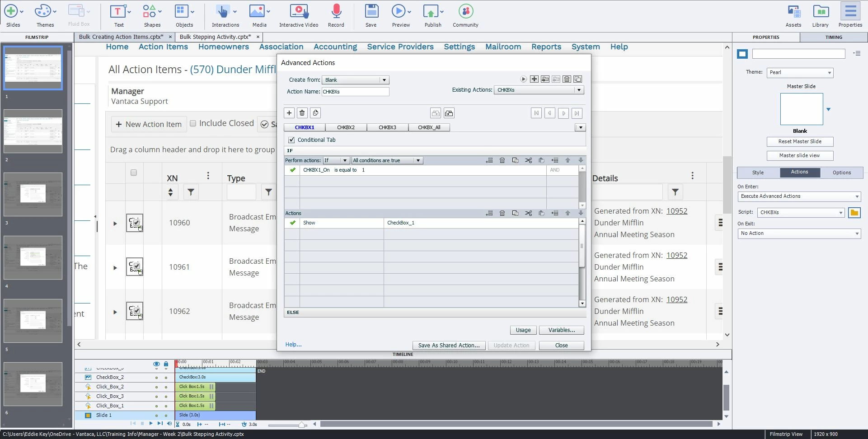
Task: Remove the current decision tab
Action: click(x=302, y=113)
